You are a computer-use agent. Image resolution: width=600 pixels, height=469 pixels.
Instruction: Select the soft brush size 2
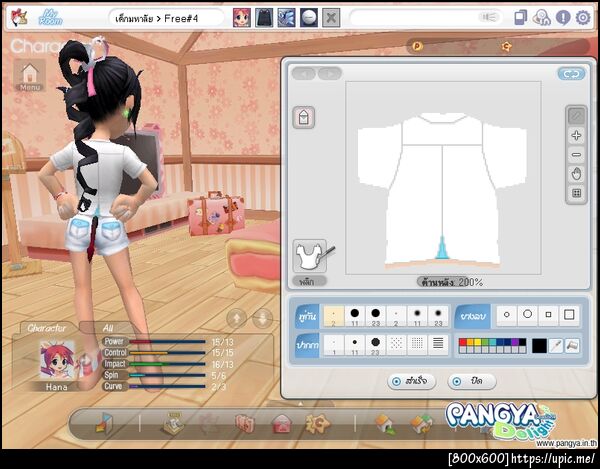coord(396,316)
